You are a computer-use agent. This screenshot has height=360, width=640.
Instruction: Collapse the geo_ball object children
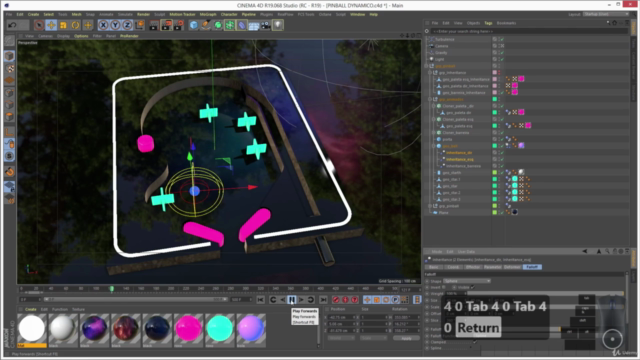click(434, 146)
